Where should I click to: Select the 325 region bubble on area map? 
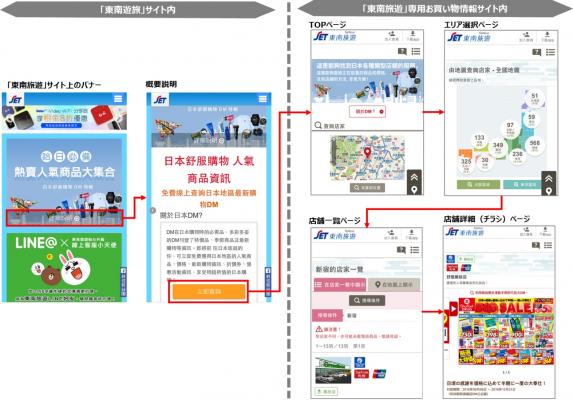tap(466, 164)
